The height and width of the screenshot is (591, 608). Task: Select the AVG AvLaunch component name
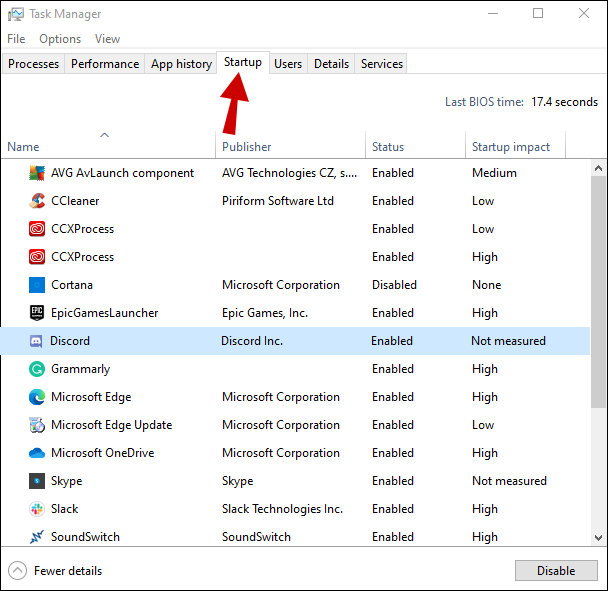(x=122, y=173)
